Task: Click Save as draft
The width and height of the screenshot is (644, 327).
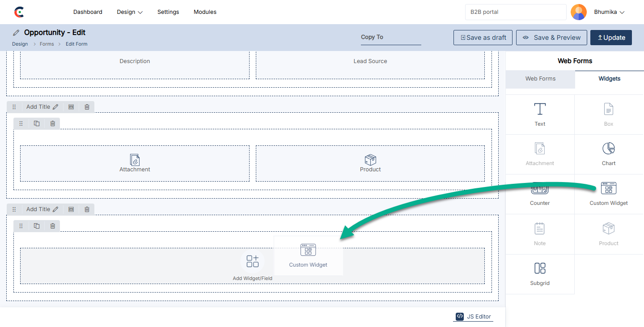Action: click(483, 38)
